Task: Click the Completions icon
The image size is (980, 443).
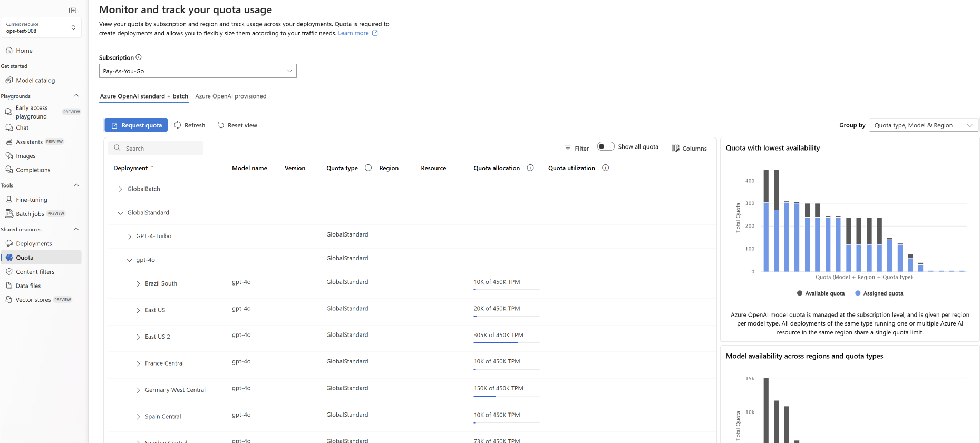Action: (9, 170)
